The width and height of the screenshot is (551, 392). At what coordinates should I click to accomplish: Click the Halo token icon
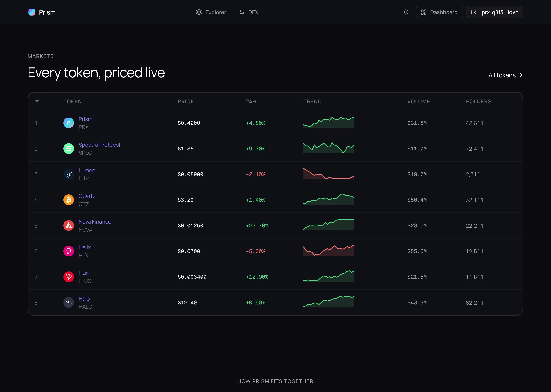click(68, 302)
